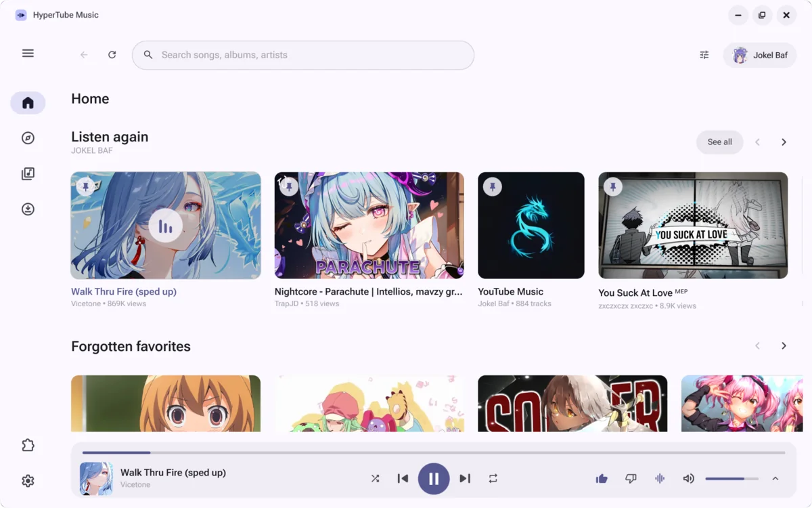
Task: Open the Downloads sidebar icon
Action: pyautogui.click(x=28, y=209)
